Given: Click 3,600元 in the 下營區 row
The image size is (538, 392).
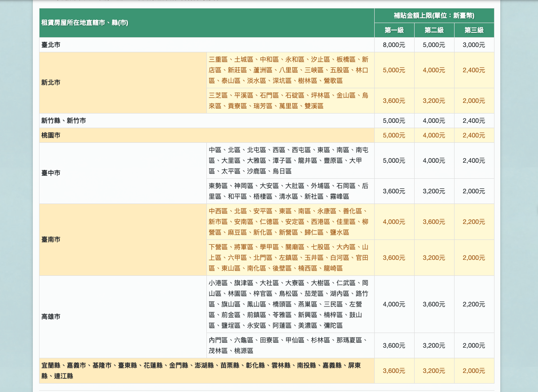Looking at the screenshot, I should 394,258.
